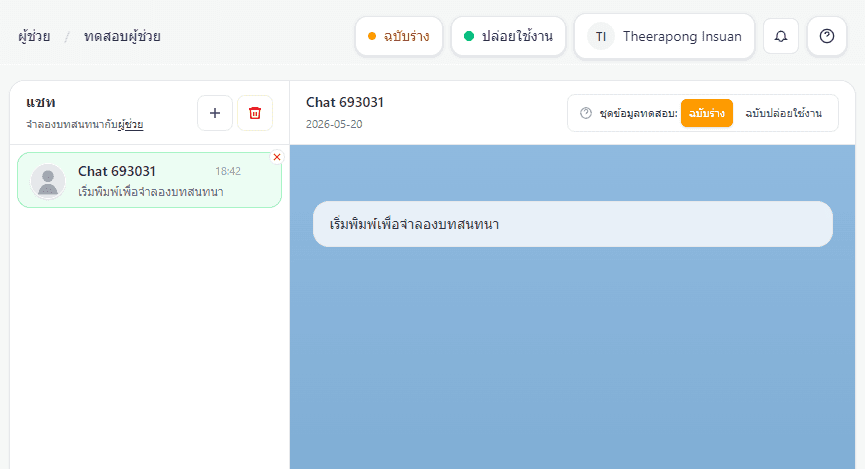This screenshot has height=469, width=865.
Task: Open the Theerapong Insuan account menu
Action: tap(664, 36)
